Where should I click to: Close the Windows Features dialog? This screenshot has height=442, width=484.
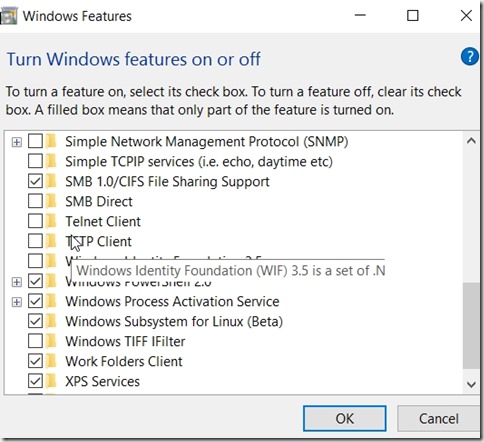[x=466, y=15]
